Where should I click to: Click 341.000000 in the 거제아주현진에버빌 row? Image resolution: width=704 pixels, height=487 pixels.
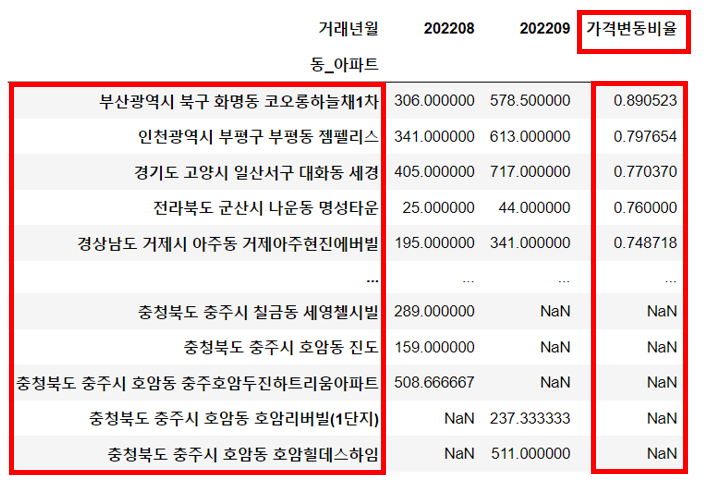[530, 243]
